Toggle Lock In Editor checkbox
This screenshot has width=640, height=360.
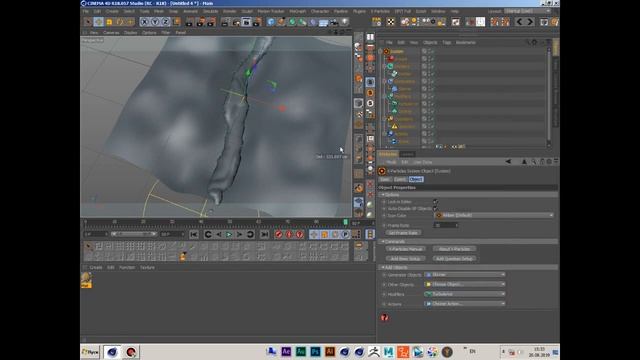[x=436, y=202]
